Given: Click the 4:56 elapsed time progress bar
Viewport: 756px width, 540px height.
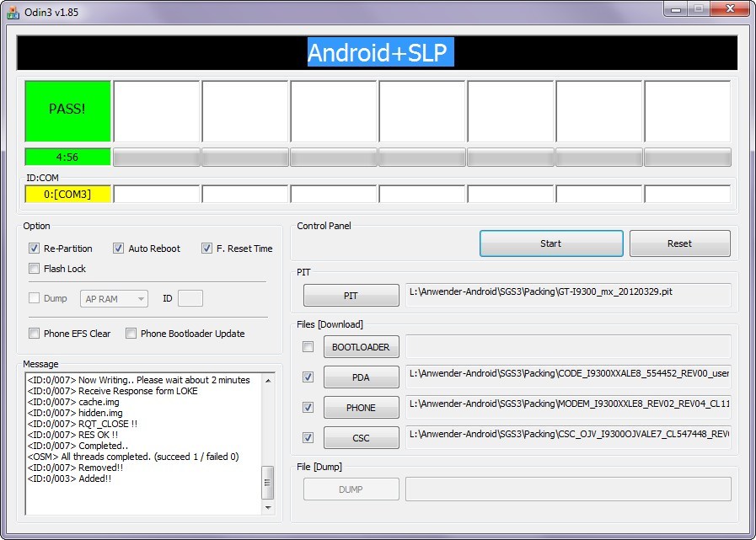Looking at the screenshot, I should pos(67,158).
